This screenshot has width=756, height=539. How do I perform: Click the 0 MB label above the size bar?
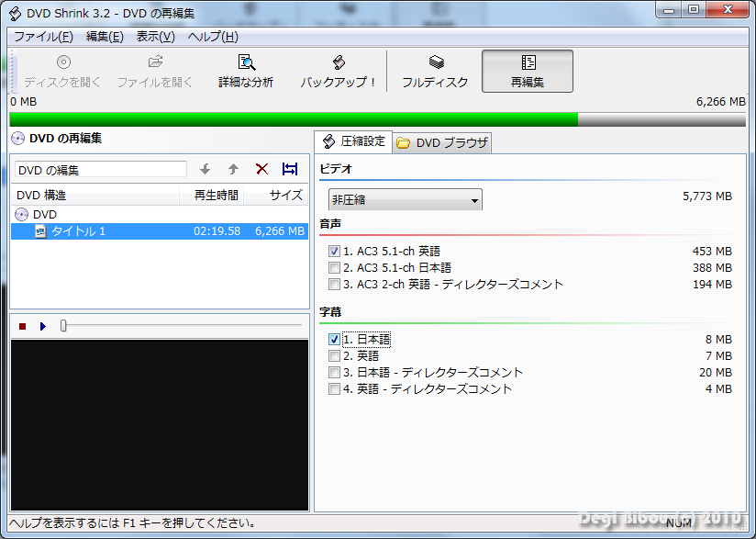(23, 101)
